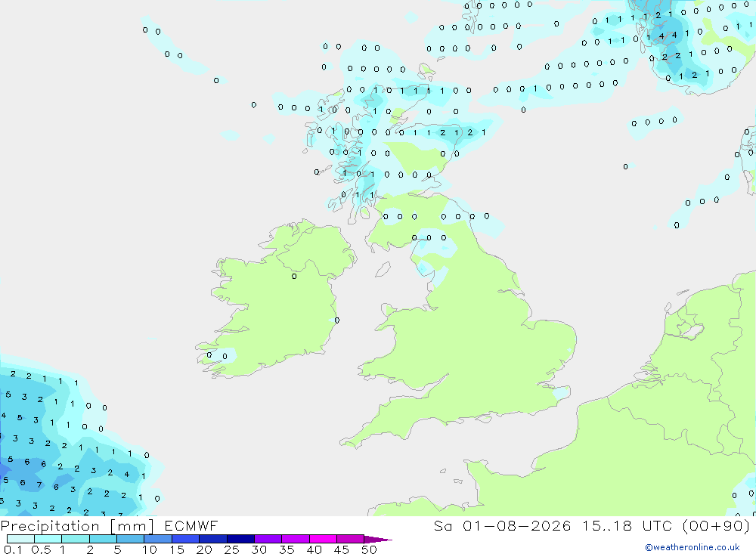This screenshot has width=756, height=554.
Task: Click the 0.5–1 mm legend color swatch
Action: click(48, 539)
